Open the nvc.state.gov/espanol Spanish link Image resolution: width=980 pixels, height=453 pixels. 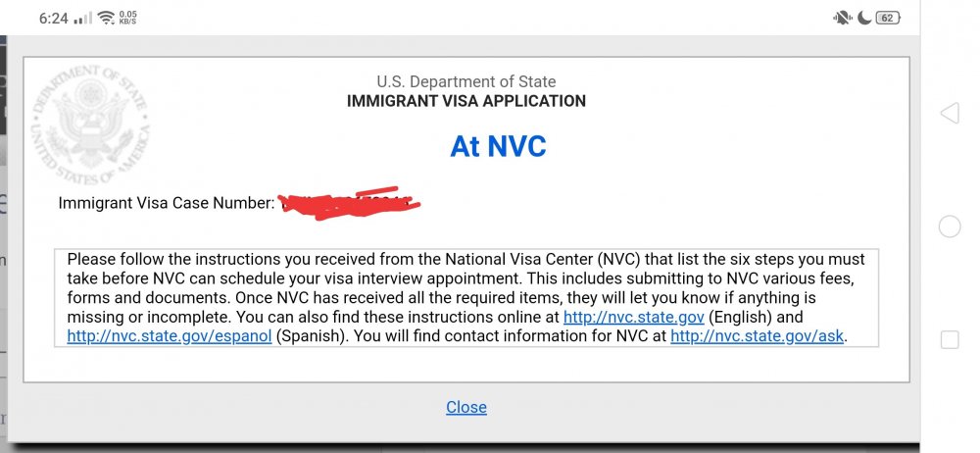[170, 336]
